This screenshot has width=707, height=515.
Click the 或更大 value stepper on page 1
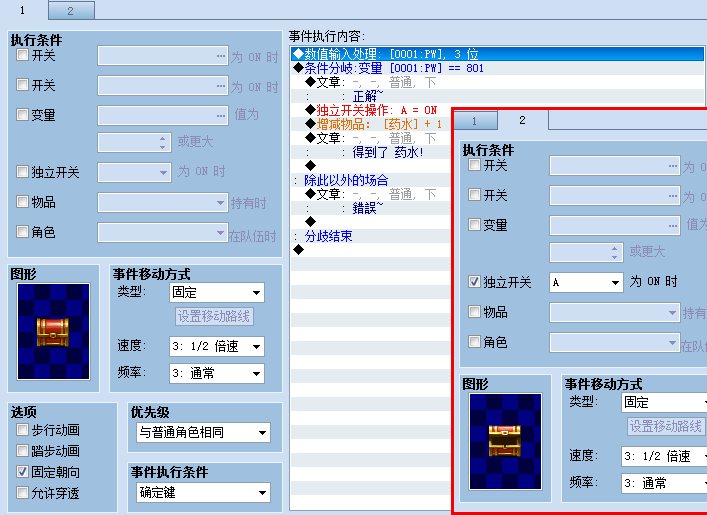pyautogui.click(x=163, y=143)
